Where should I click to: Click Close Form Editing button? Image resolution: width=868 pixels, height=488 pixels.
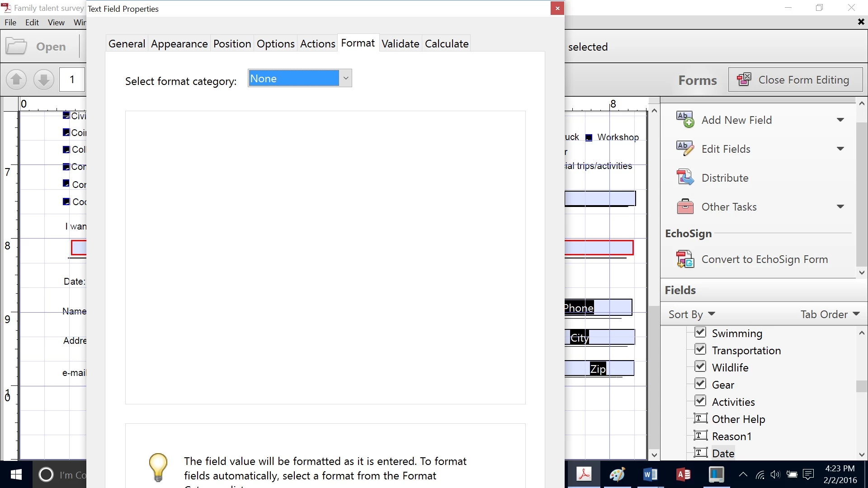point(795,80)
